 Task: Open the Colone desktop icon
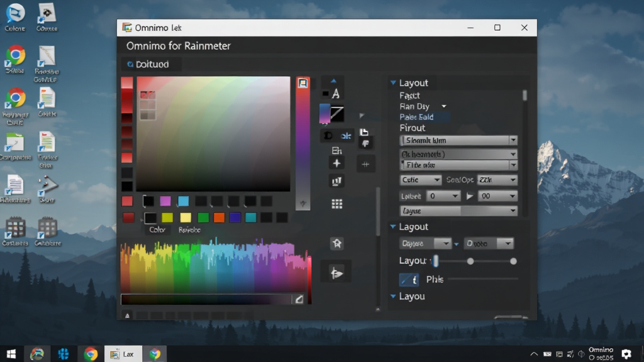15,18
